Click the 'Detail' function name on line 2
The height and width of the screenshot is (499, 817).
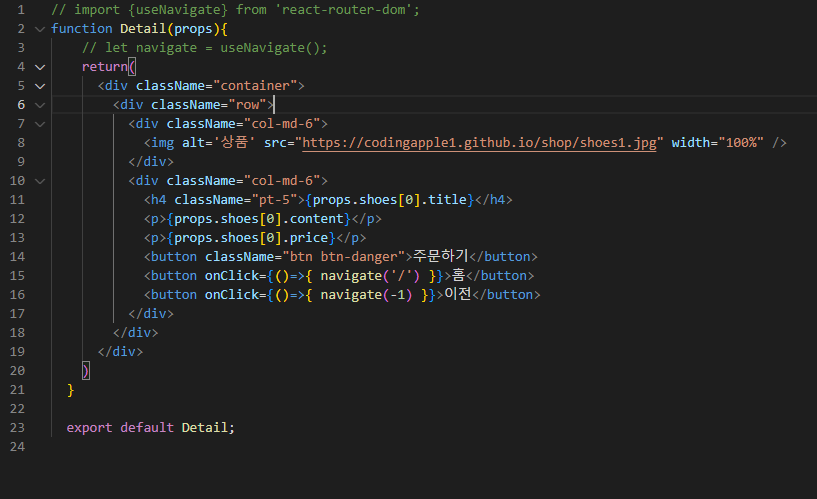click(x=143, y=29)
